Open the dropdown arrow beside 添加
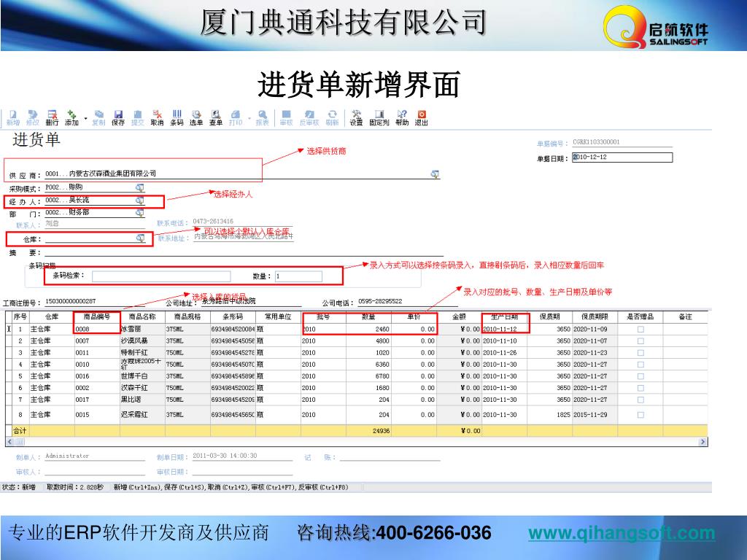 (86, 118)
